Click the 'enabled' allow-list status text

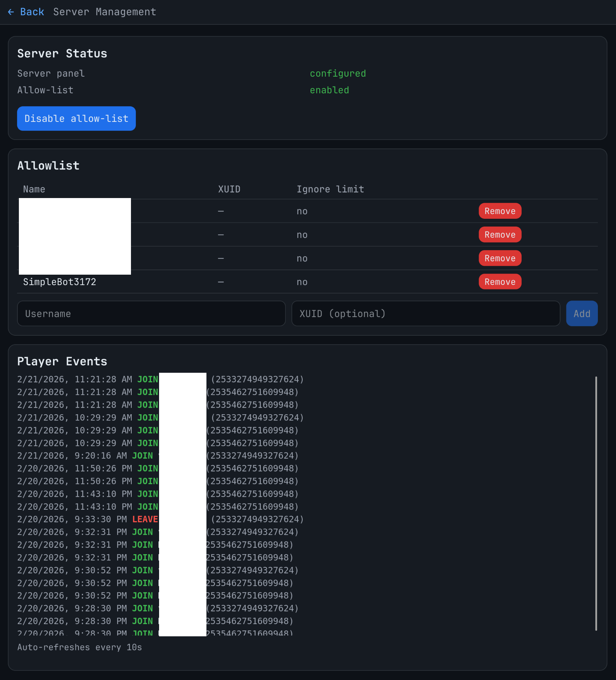tap(329, 90)
